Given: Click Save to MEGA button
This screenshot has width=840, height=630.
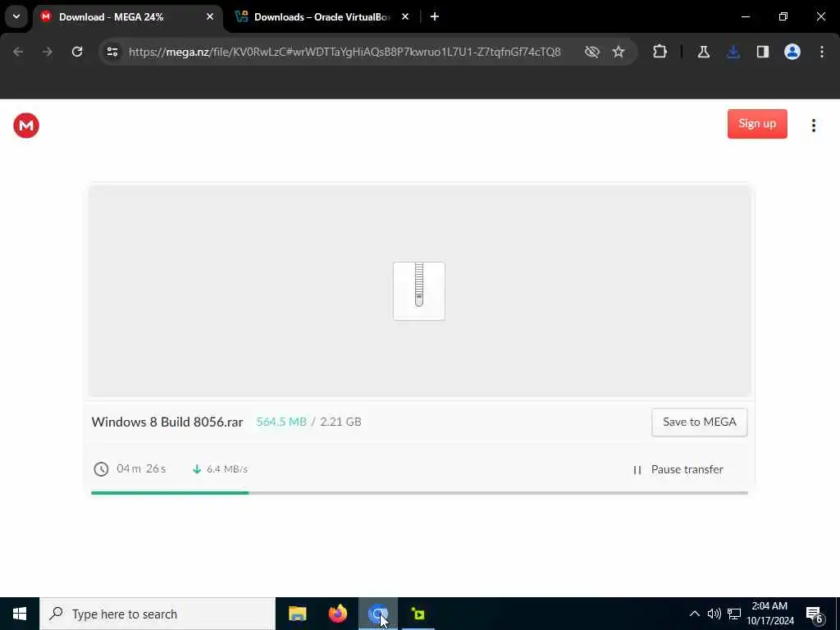Looking at the screenshot, I should click(699, 422).
